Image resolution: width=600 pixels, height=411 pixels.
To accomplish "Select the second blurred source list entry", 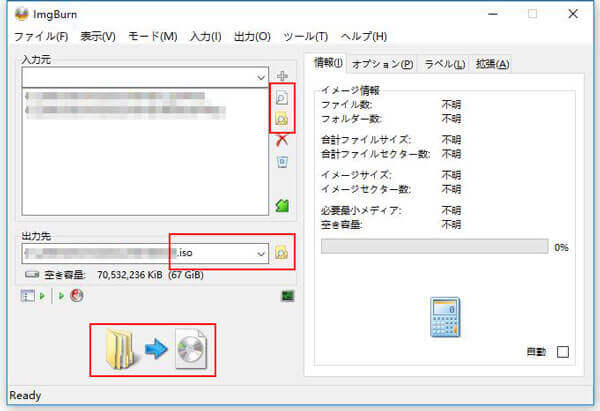I will click(x=125, y=110).
